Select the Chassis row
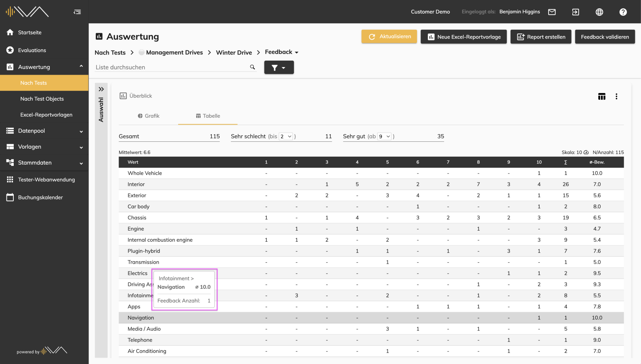Screen dimensions: 641x364 tap(371, 218)
